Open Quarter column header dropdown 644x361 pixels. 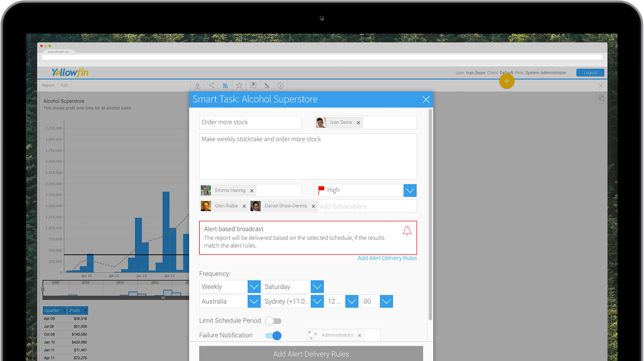[64, 311]
